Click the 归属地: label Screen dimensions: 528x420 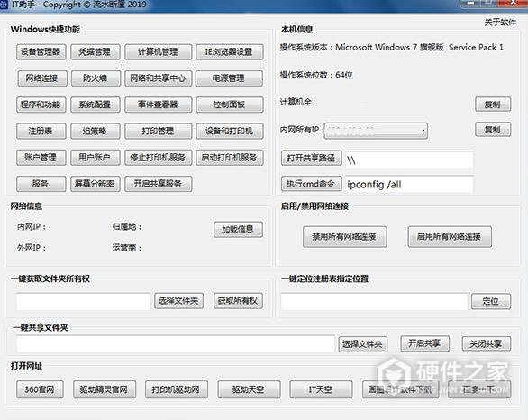pyautogui.click(x=127, y=227)
